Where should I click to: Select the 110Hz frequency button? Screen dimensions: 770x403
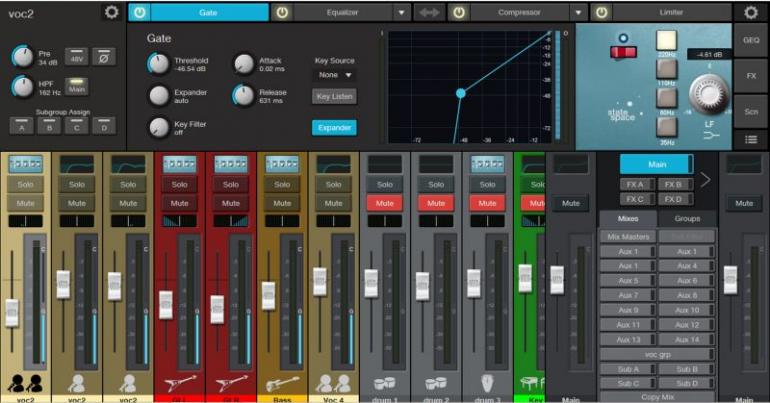tap(666, 70)
